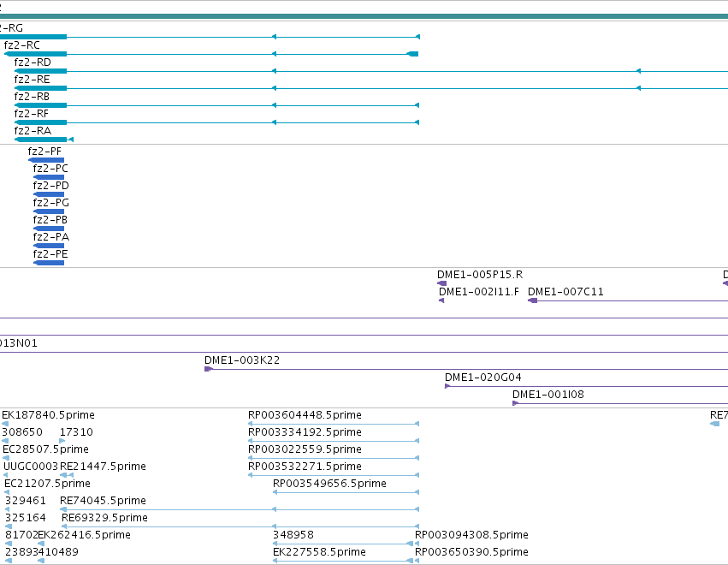
Task: Click the fz2-PA protein feature label
Action: pos(51,237)
